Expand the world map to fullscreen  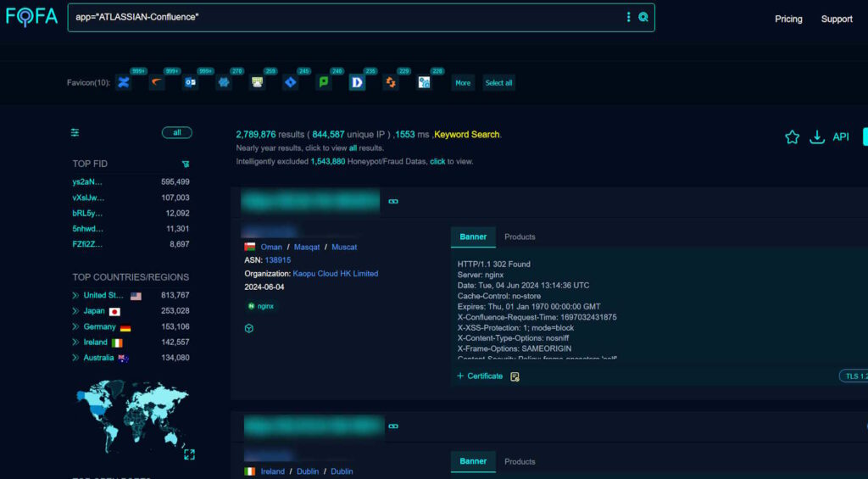189,454
